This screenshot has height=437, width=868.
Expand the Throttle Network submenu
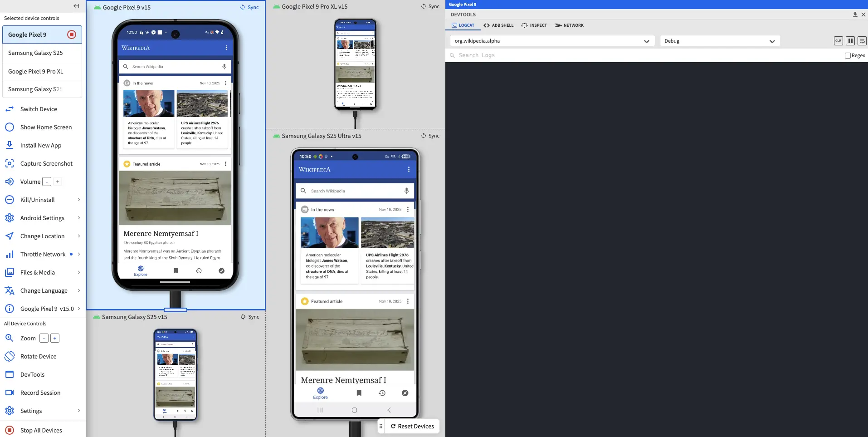click(79, 254)
